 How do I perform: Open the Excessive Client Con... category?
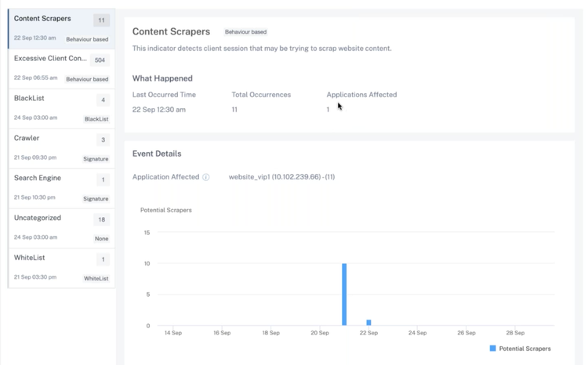[62, 69]
